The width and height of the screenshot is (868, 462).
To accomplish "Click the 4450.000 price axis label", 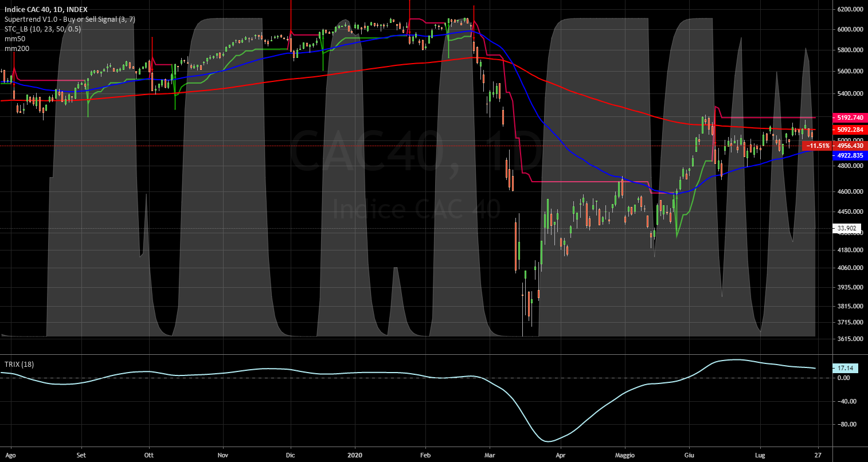I will coord(850,212).
